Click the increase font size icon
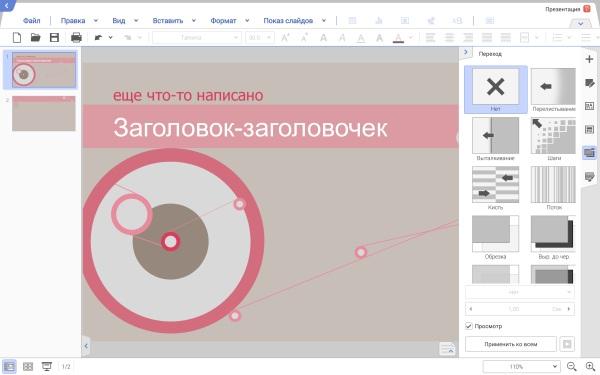 pos(285,38)
